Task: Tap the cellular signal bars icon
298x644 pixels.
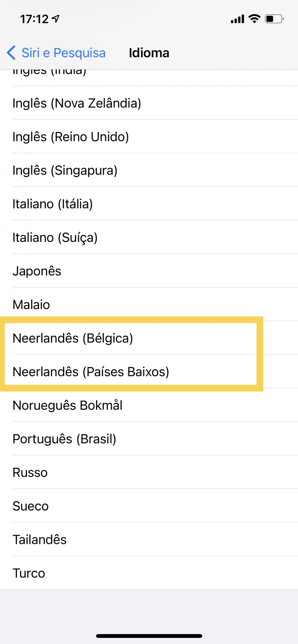Action: click(x=237, y=19)
